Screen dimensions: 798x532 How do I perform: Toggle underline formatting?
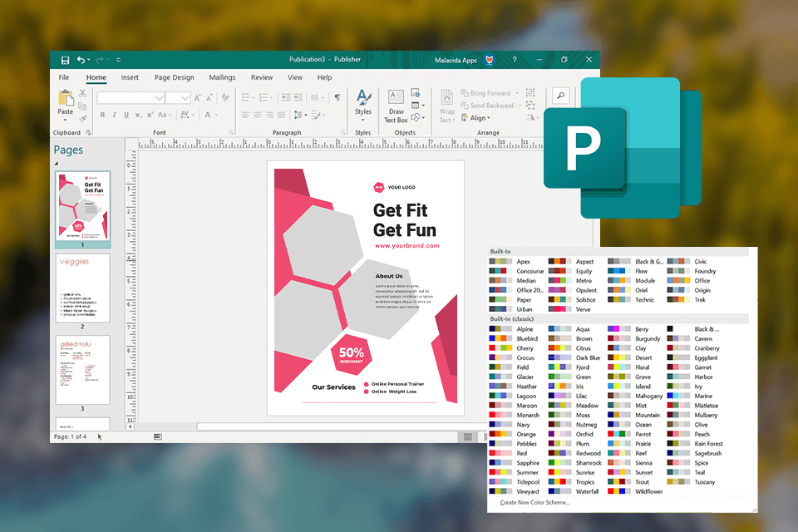tap(126, 115)
